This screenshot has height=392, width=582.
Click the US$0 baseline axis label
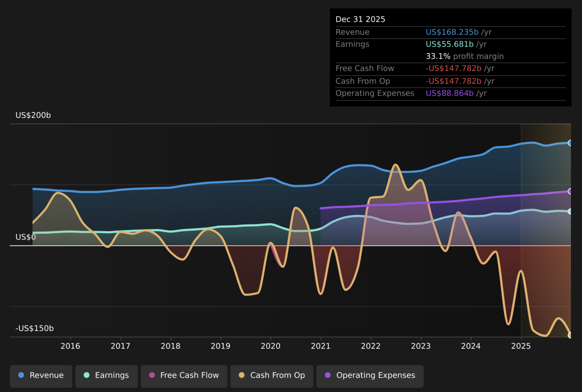[x=25, y=237]
